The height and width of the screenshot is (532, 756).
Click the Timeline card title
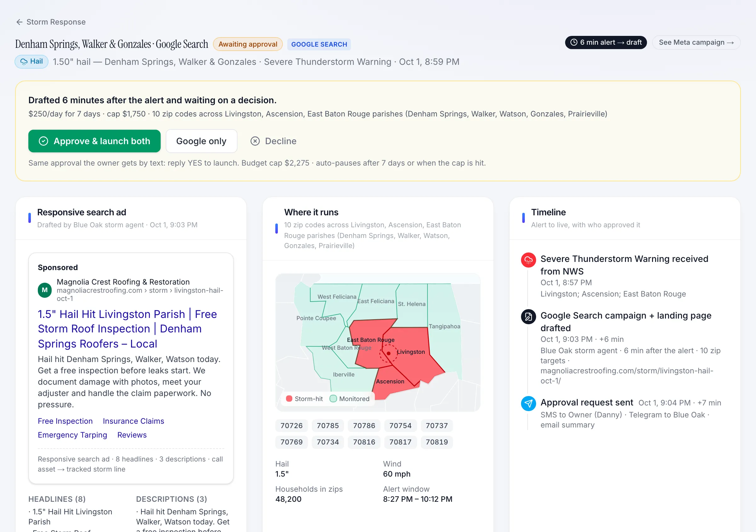pyautogui.click(x=548, y=212)
